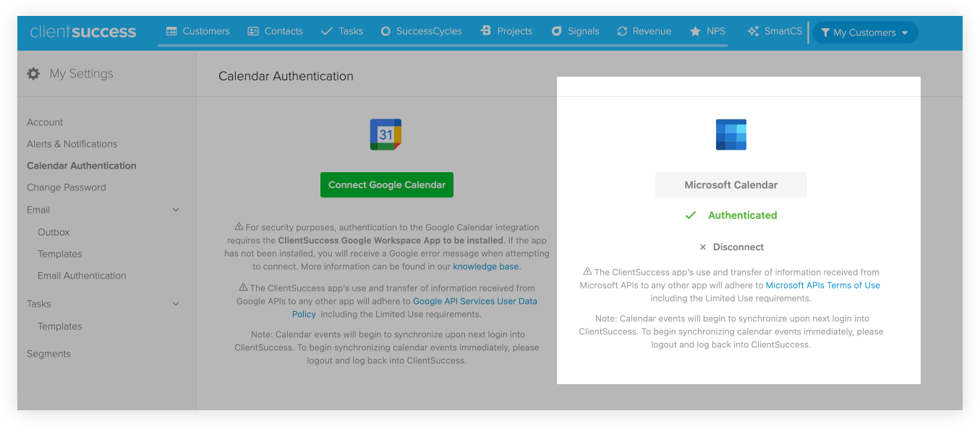Click the Projects icon
The width and height of the screenshot is (980, 429).
tap(486, 31)
